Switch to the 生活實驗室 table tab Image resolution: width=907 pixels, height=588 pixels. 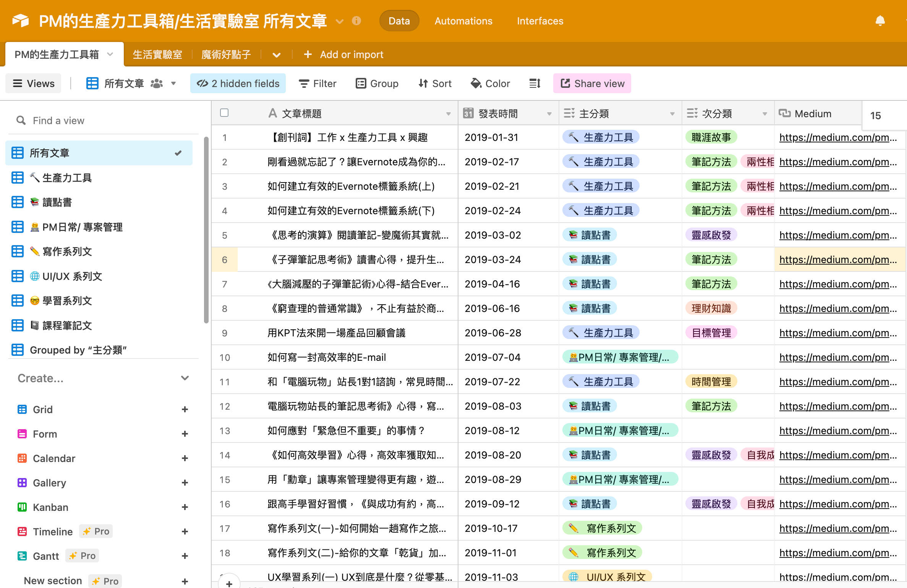[157, 55]
